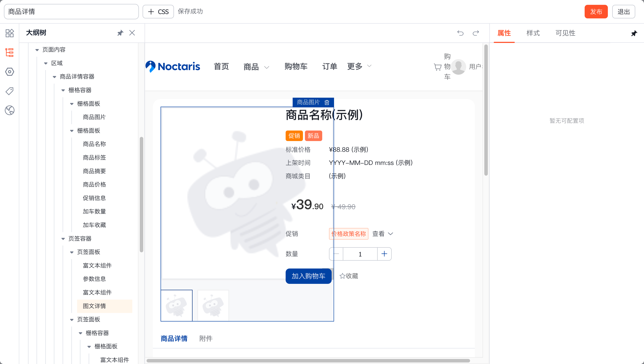This screenshot has width=644, height=364.
Task: Open the component library sidebar icon
Action: point(9,33)
